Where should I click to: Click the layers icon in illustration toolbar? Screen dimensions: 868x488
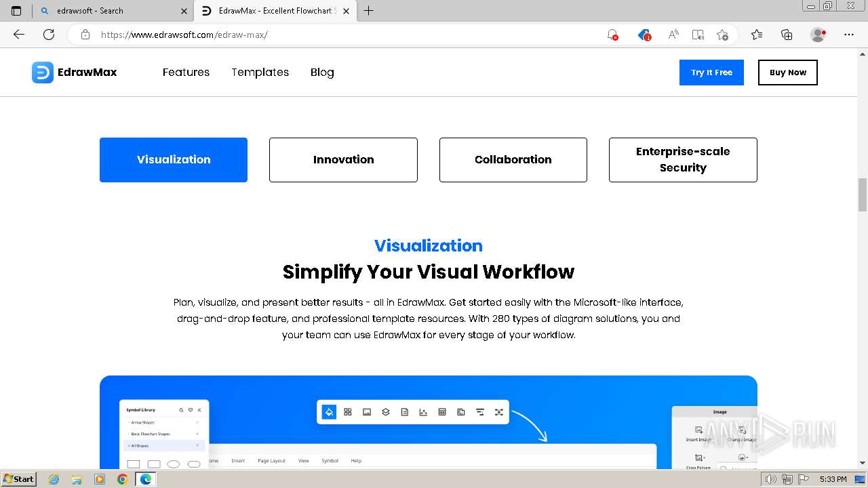pyautogui.click(x=386, y=411)
